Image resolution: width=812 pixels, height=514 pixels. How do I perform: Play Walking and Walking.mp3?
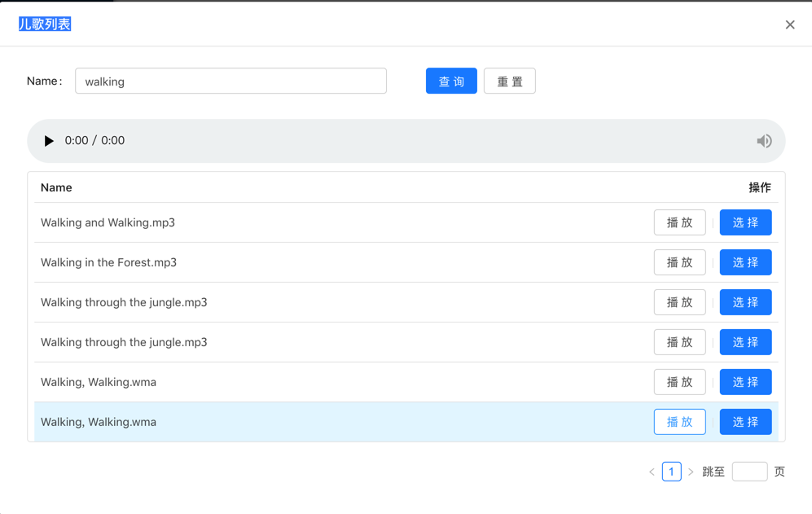679,222
